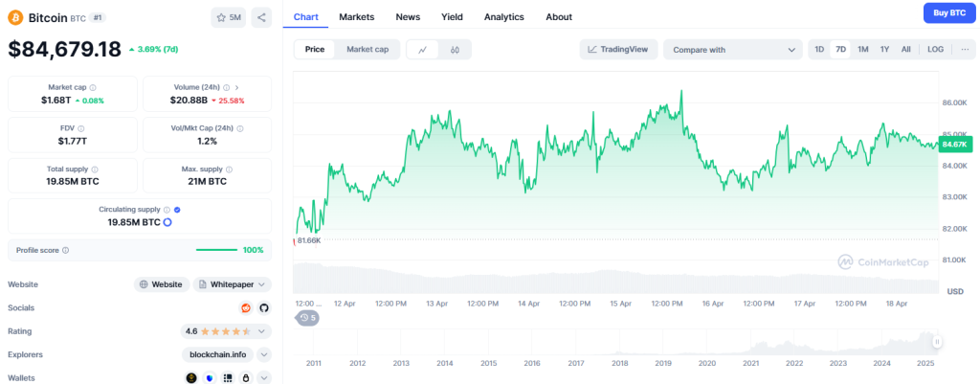Open the pixel-pattern wallet icon
The width and height of the screenshot is (980, 384).
[228, 377]
